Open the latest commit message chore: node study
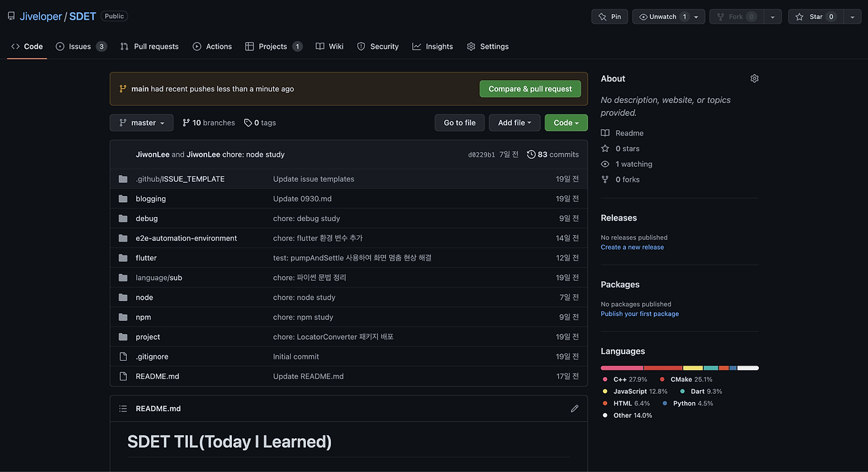This screenshot has width=868, height=472. 254,155
